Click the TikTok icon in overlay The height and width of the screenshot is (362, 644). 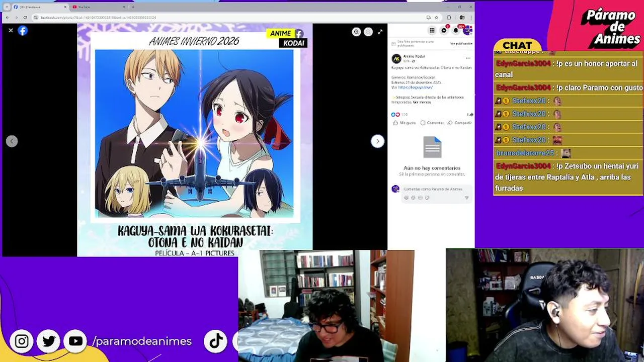coord(216,341)
